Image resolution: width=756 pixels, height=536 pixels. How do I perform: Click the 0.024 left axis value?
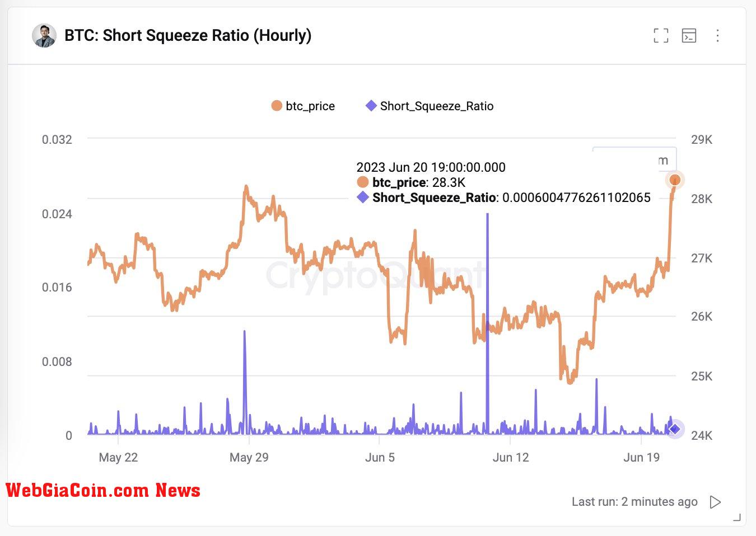[57, 214]
